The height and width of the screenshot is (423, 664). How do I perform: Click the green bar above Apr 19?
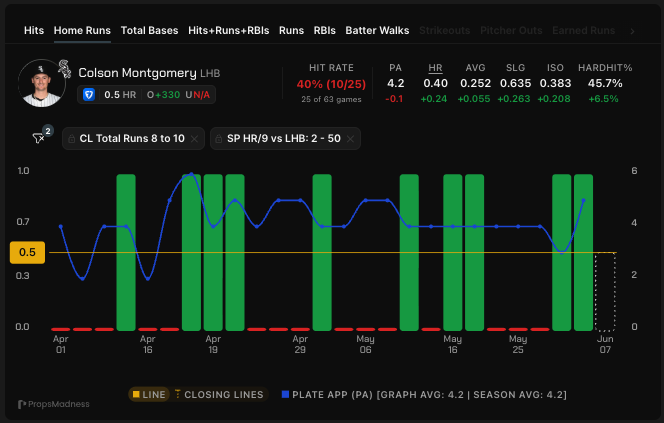point(213,252)
